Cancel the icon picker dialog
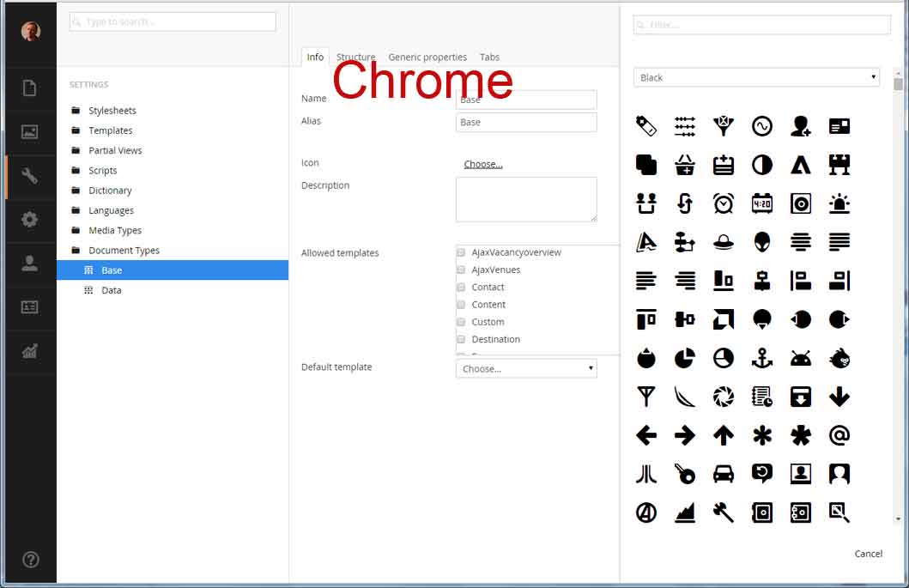Viewport: 909px width, 588px height. [868, 554]
